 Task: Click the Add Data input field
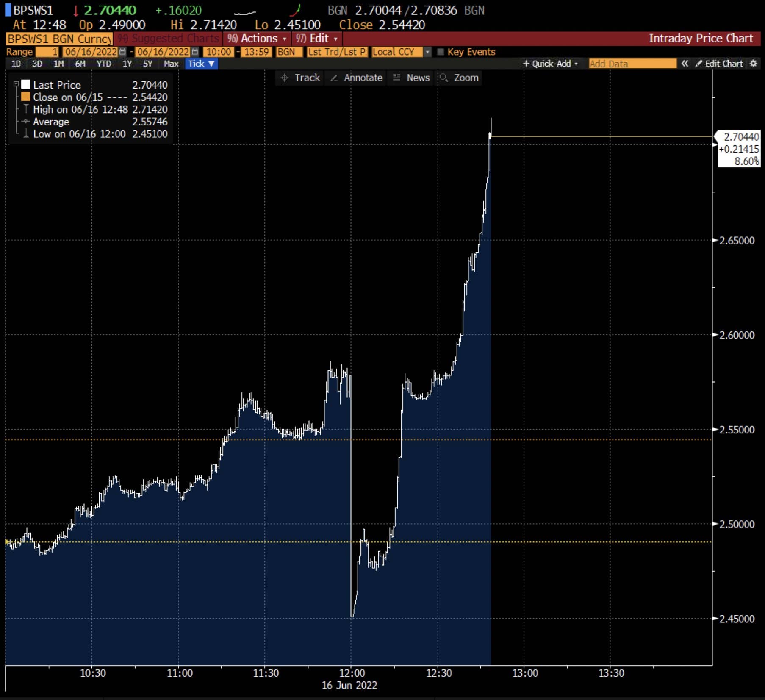(632, 64)
